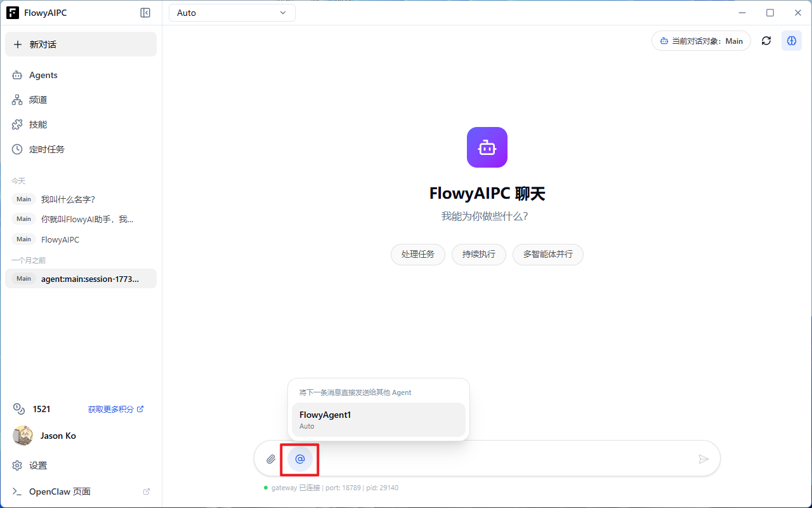The height and width of the screenshot is (508, 812).
Task: Click the @ mention icon in input bar
Action: coord(299,458)
